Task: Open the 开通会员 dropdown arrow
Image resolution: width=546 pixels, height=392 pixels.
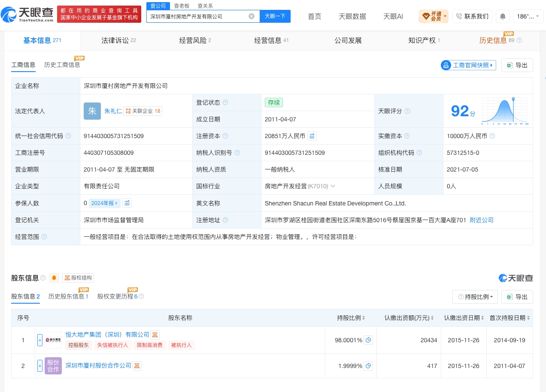Action: point(445,17)
